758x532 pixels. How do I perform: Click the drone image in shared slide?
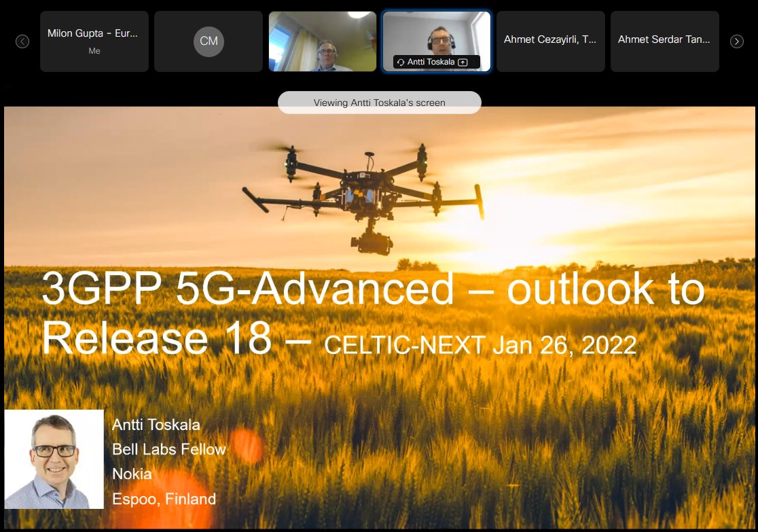(x=363, y=198)
